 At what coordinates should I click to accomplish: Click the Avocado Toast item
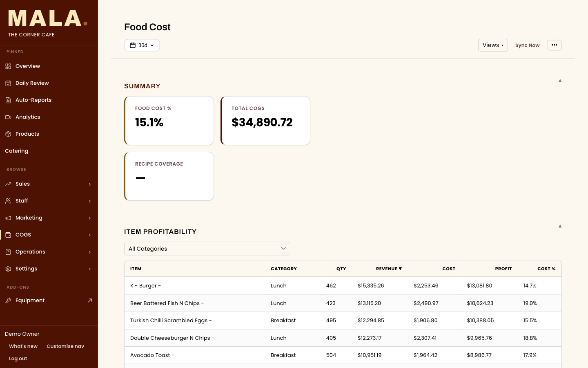point(152,355)
